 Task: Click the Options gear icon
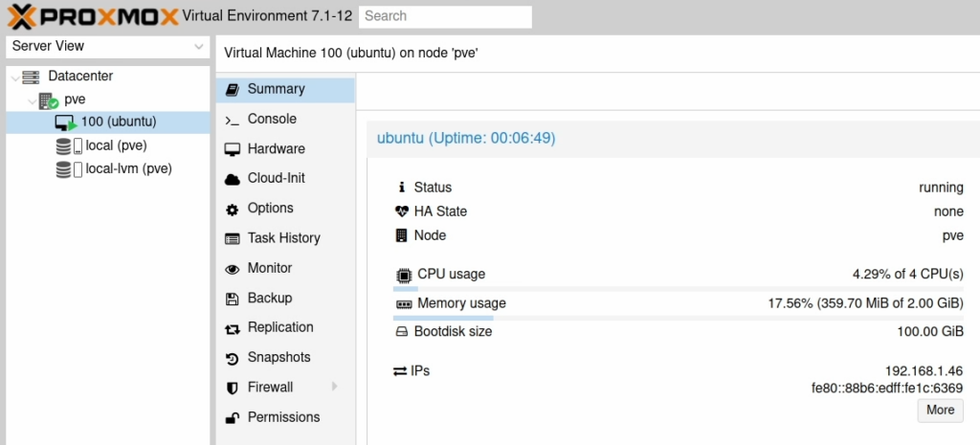tap(232, 210)
